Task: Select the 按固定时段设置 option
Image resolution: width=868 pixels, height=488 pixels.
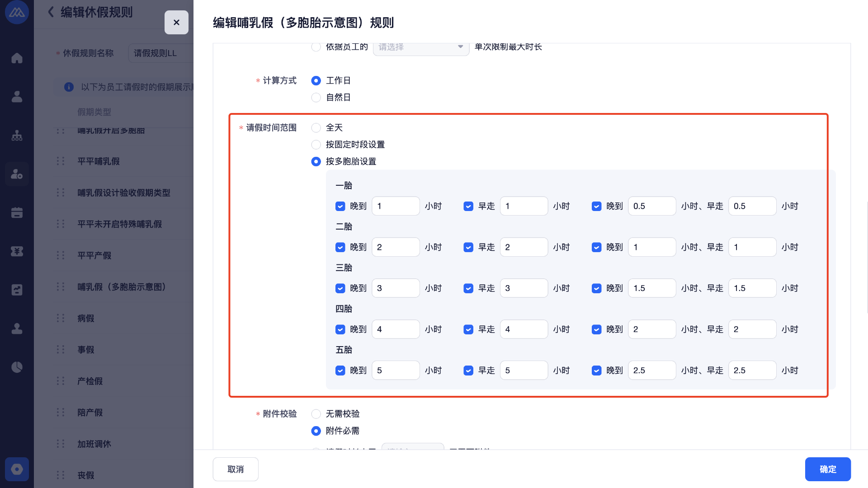Action: (316, 145)
